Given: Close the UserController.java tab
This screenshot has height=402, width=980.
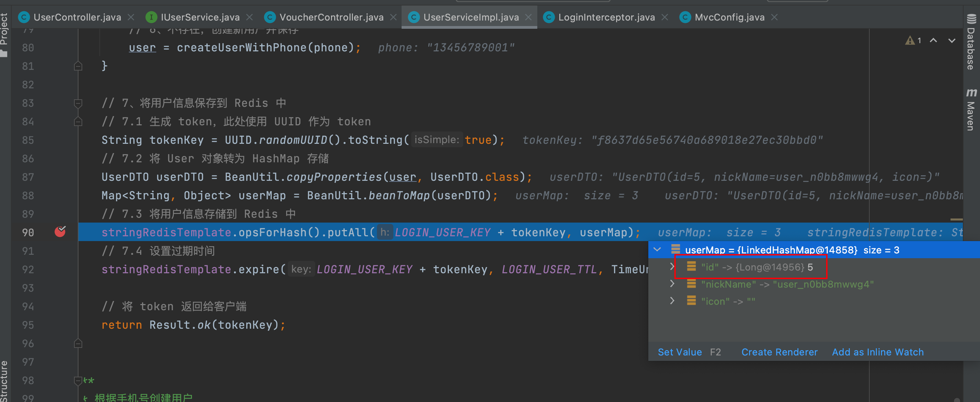Looking at the screenshot, I should point(131,17).
